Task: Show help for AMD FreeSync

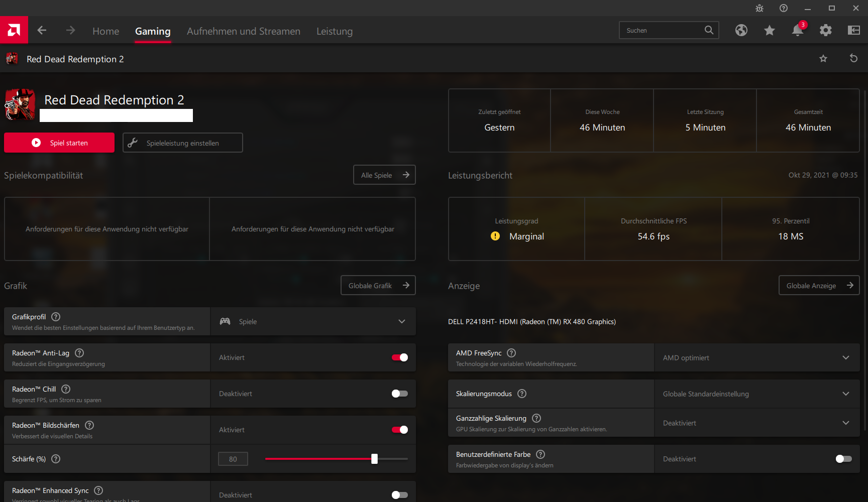Action: (x=511, y=353)
